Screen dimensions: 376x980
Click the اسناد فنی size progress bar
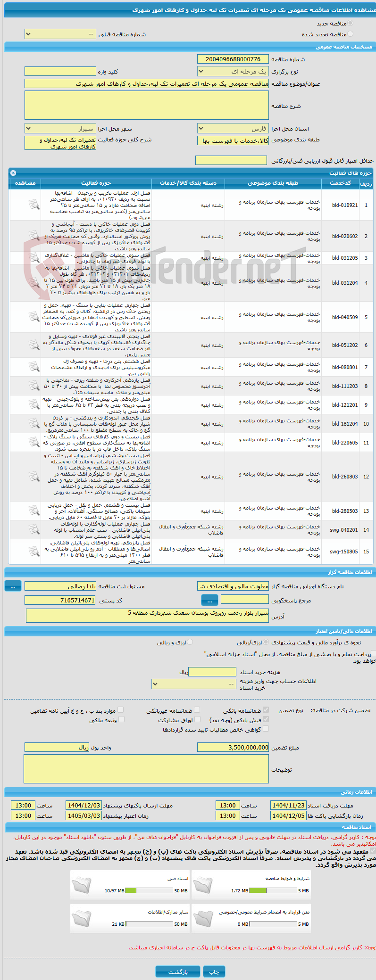pyautogui.click(x=149, y=890)
